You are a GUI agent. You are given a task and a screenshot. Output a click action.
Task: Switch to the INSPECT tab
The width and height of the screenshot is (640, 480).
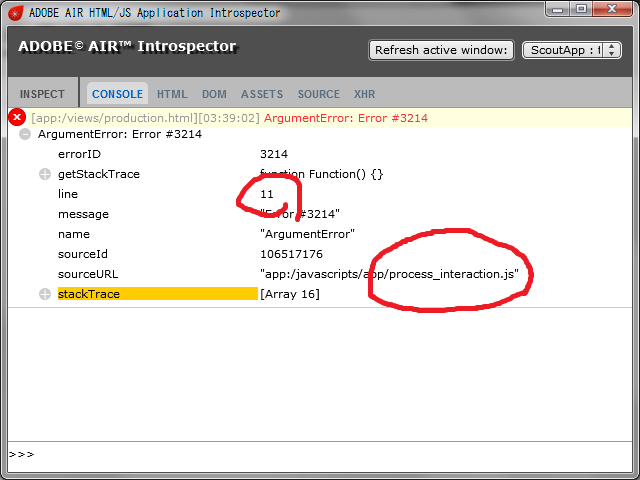42,94
